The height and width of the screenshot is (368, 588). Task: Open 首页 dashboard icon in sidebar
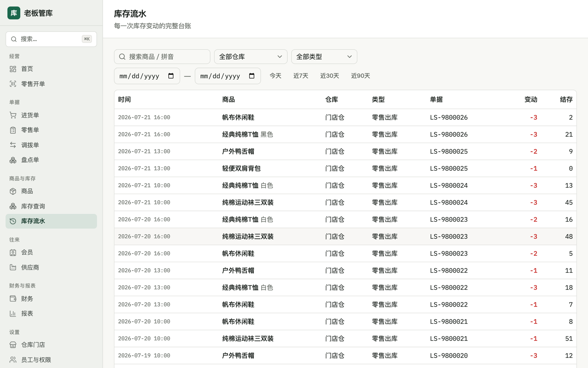tap(13, 69)
